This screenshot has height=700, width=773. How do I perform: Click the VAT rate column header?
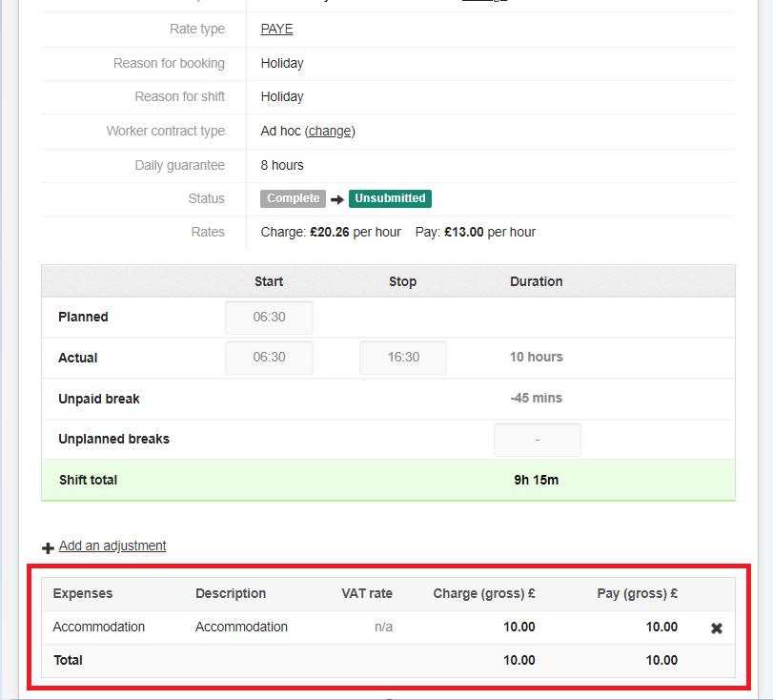click(x=367, y=593)
